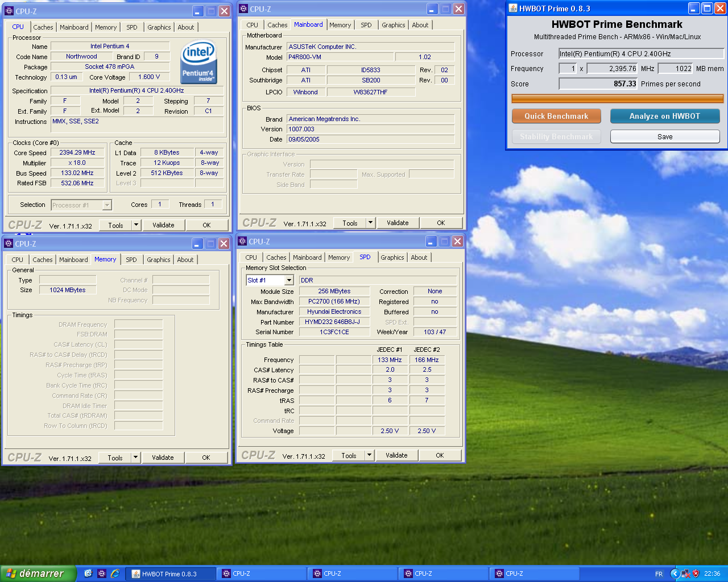Click the HYMD232 646B8J-J part number

[x=334, y=322]
